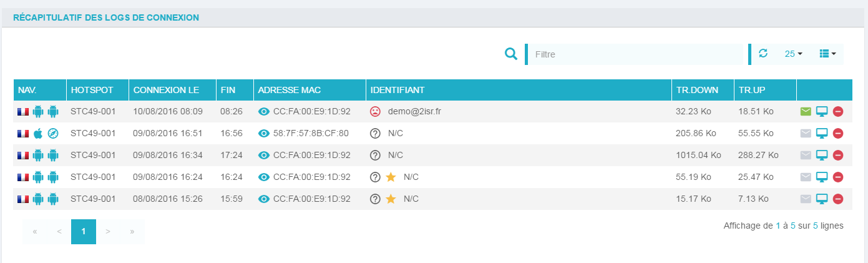Click the search magnifier icon
868x263 pixels.
(x=511, y=54)
